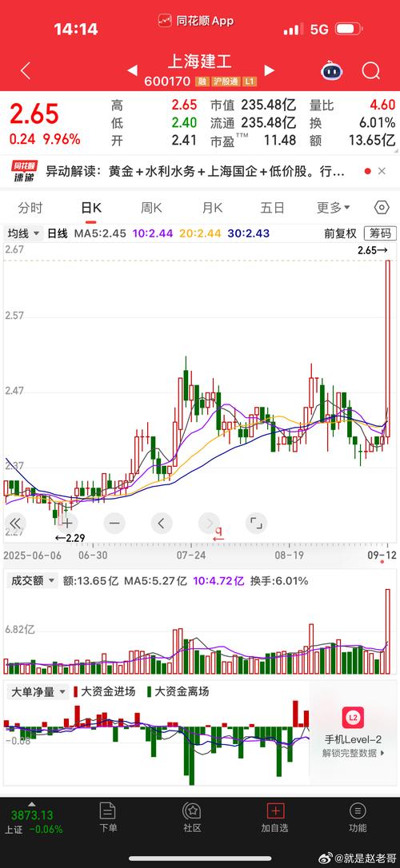Go to next stock with right triangle
The image size is (400, 868).
tap(270, 70)
